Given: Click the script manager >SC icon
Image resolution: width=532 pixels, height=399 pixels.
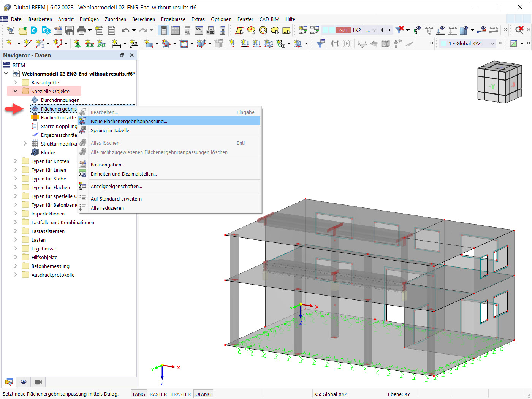Looking at the screenshot, I should [211, 30].
